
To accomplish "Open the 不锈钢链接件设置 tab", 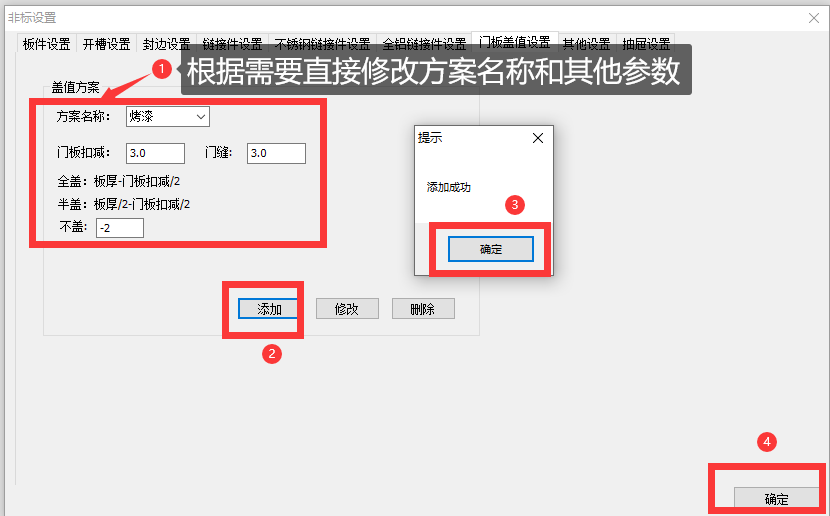I will pyautogui.click(x=322, y=43).
